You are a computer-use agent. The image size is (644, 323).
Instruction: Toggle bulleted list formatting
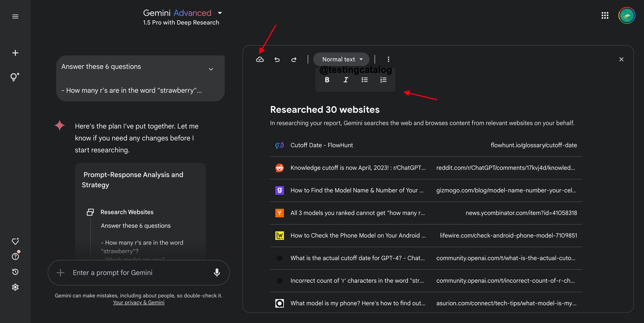pyautogui.click(x=365, y=80)
